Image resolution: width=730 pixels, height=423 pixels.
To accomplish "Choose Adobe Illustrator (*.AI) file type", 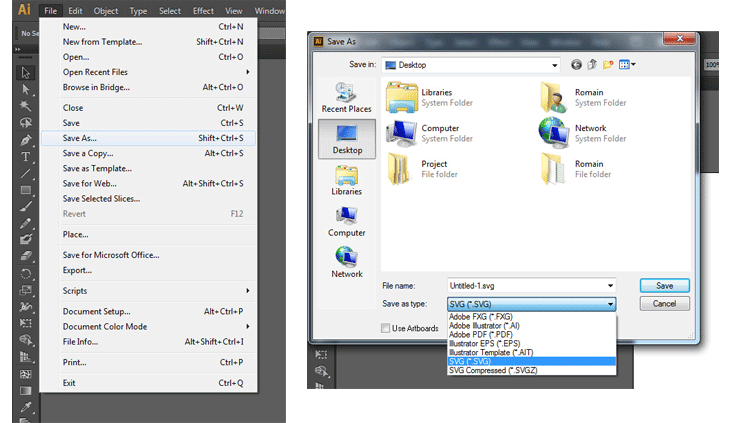I will (x=531, y=326).
